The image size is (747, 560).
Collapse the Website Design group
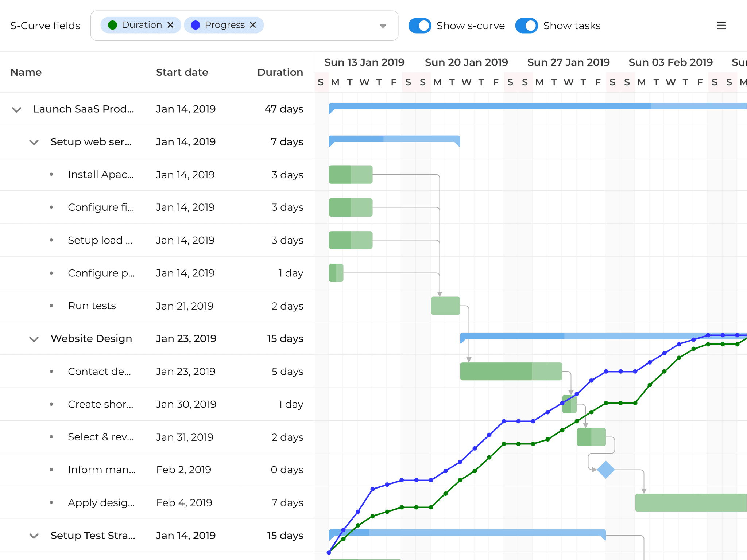(x=34, y=339)
